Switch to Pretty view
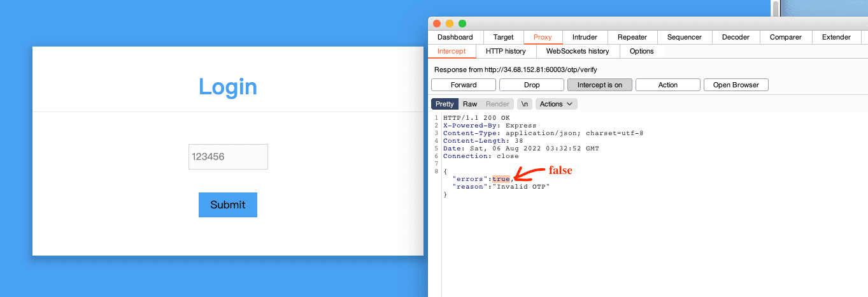The width and height of the screenshot is (868, 297). pos(445,104)
